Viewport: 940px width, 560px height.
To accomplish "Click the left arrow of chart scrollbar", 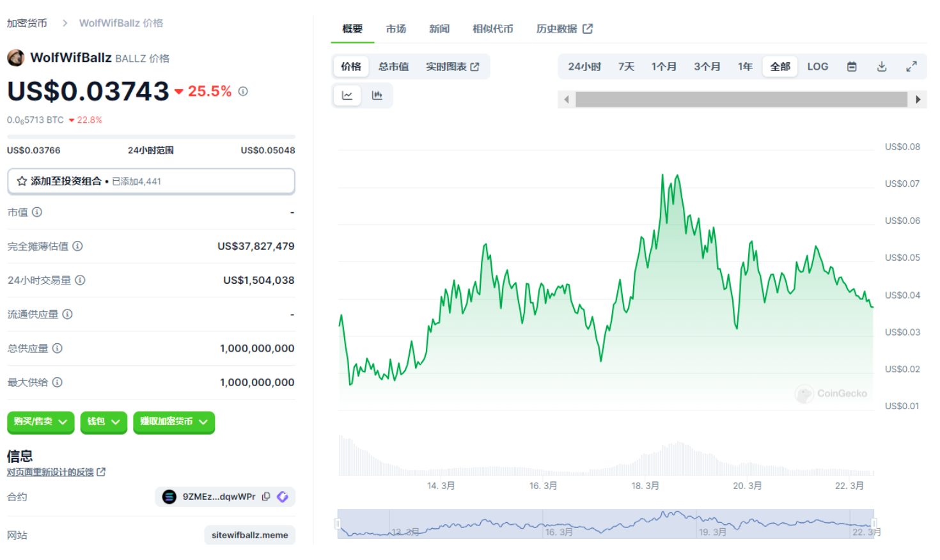I will click(567, 99).
